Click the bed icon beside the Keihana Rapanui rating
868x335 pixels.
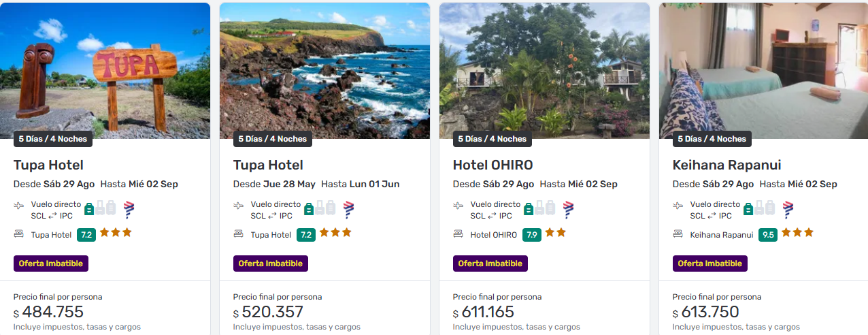pyautogui.click(x=678, y=234)
